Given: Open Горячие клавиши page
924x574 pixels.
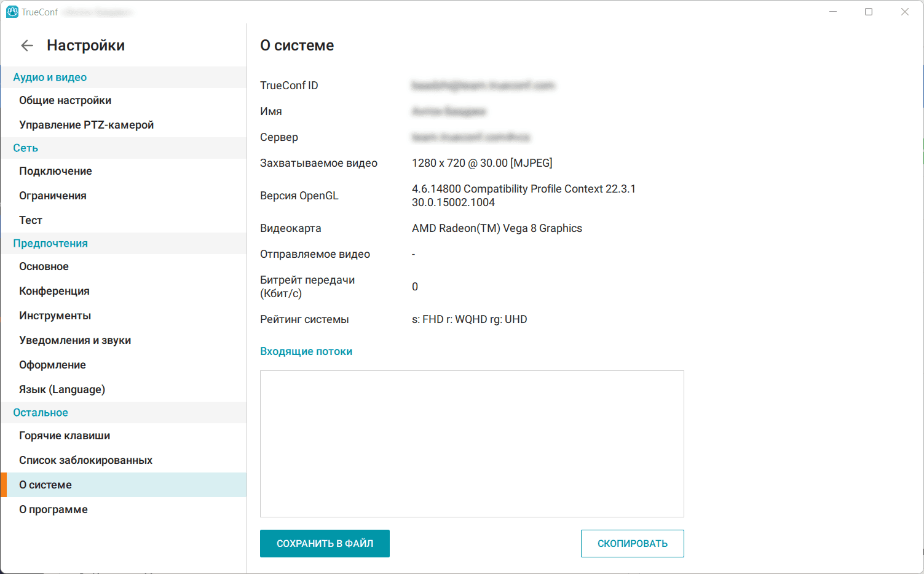Looking at the screenshot, I should pyautogui.click(x=124, y=436).
